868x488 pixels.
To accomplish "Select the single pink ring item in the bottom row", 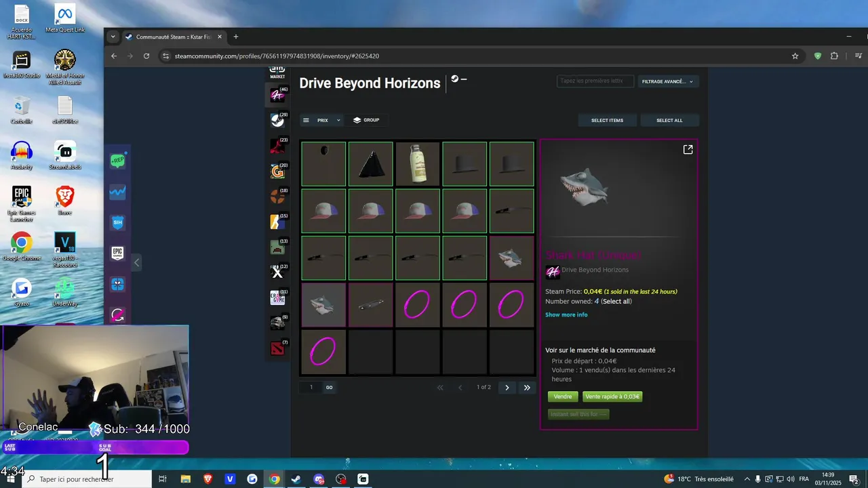I will (x=323, y=352).
